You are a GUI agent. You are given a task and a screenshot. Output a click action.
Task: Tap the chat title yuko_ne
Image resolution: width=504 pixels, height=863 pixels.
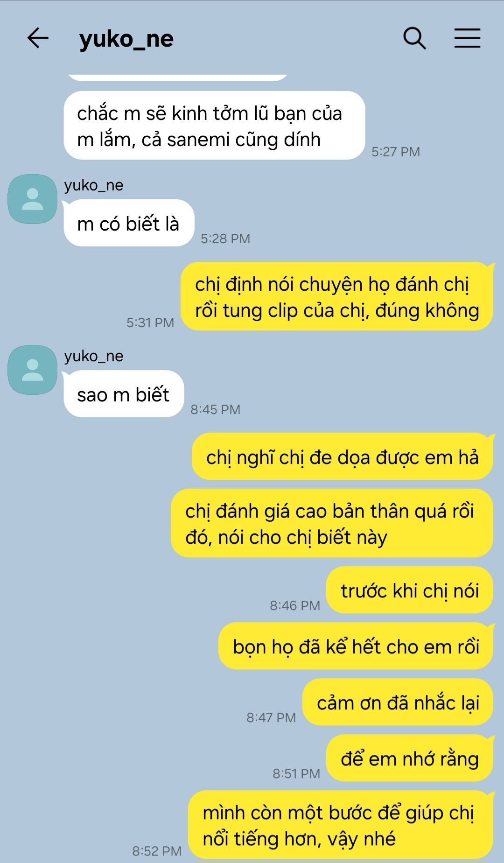coord(126,39)
